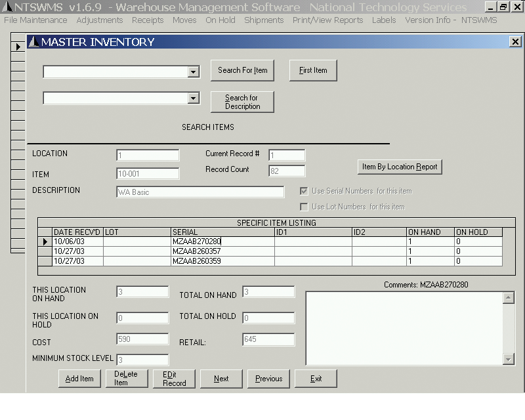The height and width of the screenshot is (420, 525).
Task: Select serial MZAAB260357 row cell
Action: (x=222, y=251)
